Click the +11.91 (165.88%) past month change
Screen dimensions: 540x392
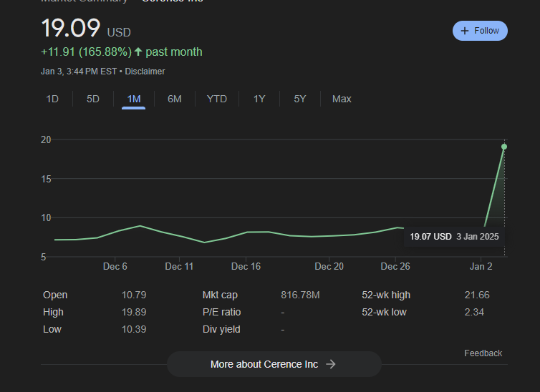[x=121, y=52]
